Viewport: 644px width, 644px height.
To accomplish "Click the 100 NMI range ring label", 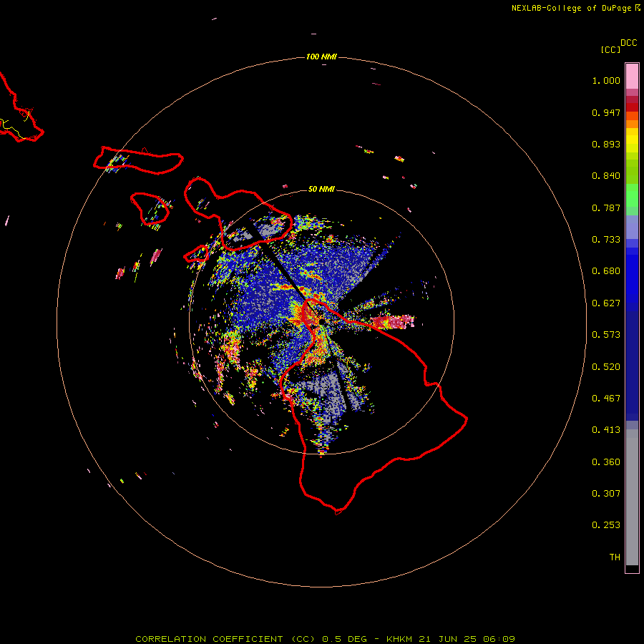I will tap(321, 57).
